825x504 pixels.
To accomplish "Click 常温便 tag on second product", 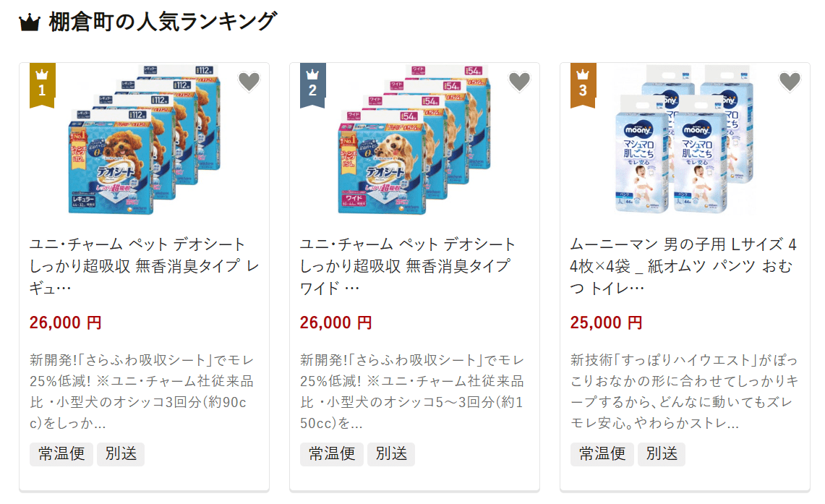I will pyautogui.click(x=332, y=454).
